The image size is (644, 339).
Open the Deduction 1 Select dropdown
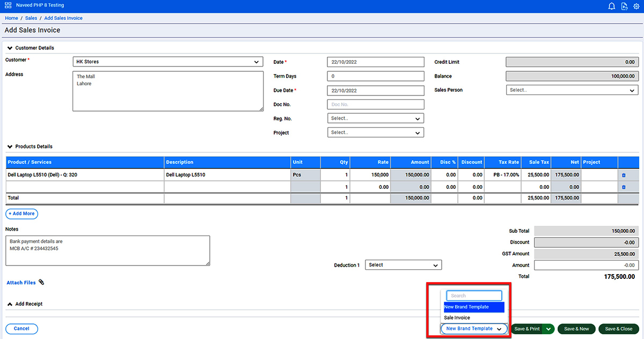[x=403, y=265]
